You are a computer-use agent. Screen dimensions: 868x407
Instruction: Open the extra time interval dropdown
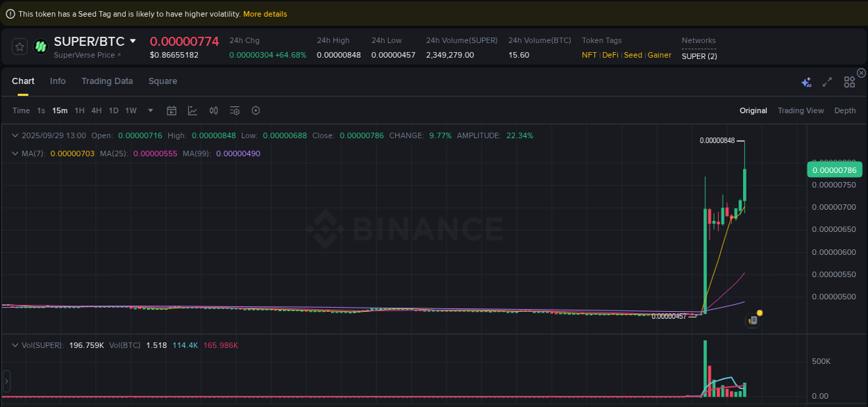click(150, 110)
